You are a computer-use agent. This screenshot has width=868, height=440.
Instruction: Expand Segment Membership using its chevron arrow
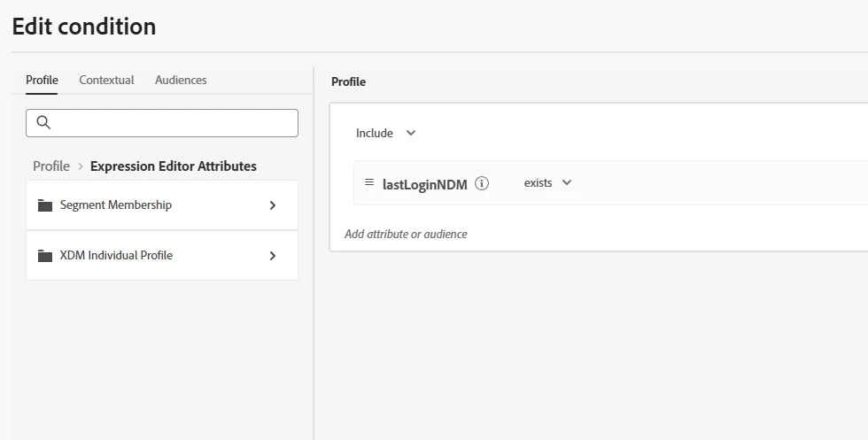tap(273, 205)
